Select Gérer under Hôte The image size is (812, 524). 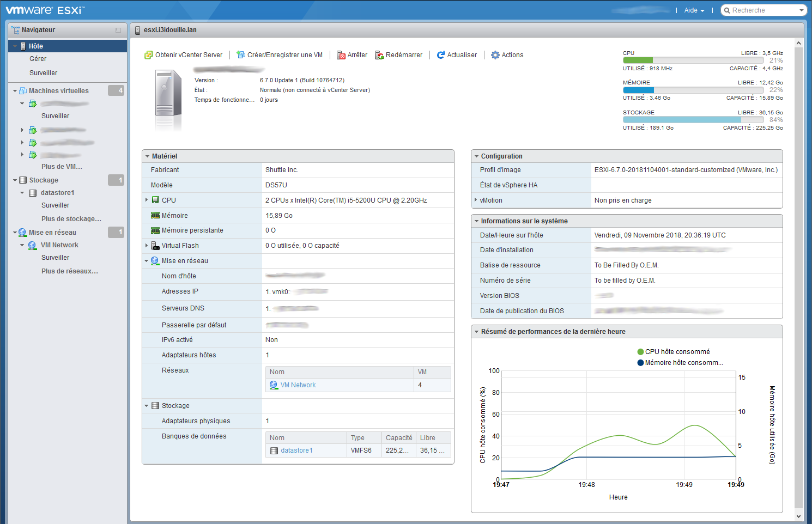(x=38, y=59)
